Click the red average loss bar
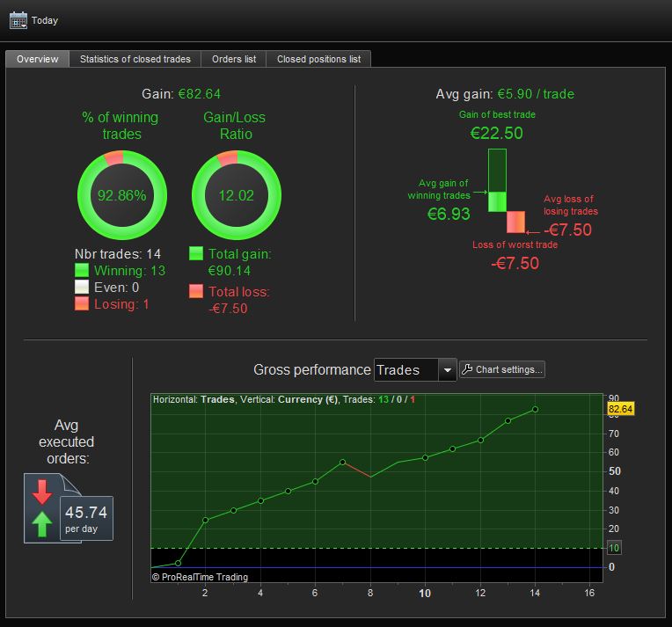The height and width of the screenshot is (627, 672). [x=515, y=222]
